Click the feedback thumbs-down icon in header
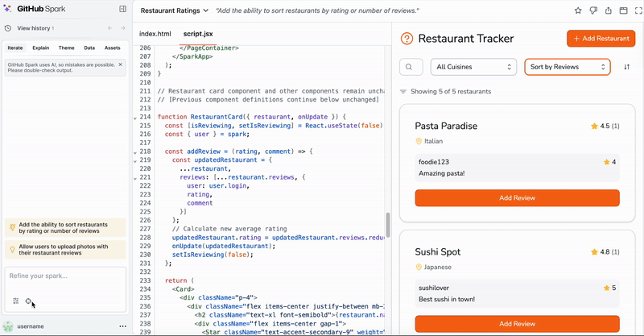Viewport: 644px width, 336px height. [x=593, y=10]
